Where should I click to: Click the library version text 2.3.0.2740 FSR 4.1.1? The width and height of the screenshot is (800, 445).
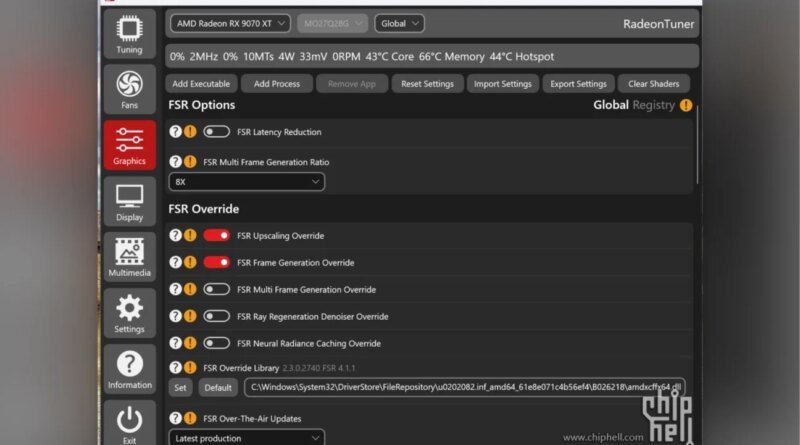pyautogui.click(x=318, y=368)
